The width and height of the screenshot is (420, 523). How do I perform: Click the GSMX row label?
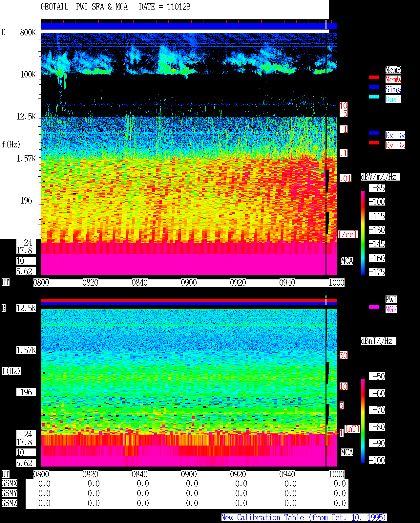click(x=9, y=483)
